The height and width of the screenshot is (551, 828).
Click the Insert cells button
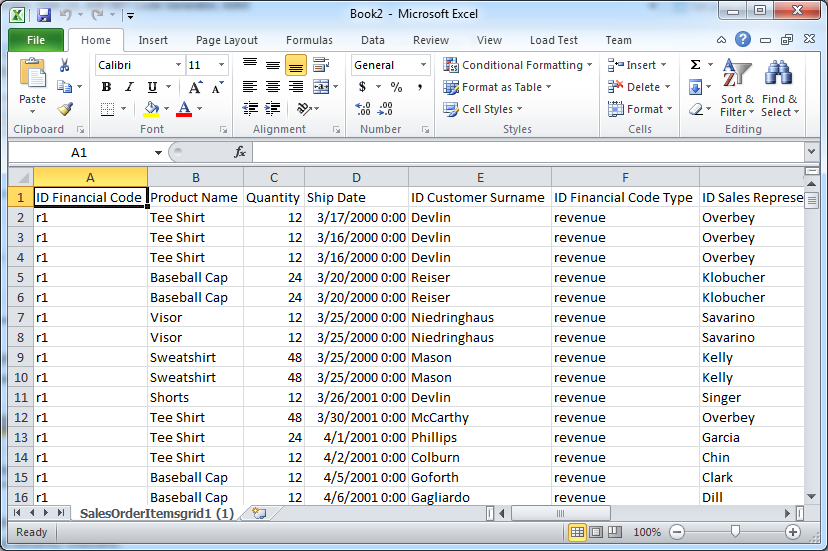click(x=636, y=65)
